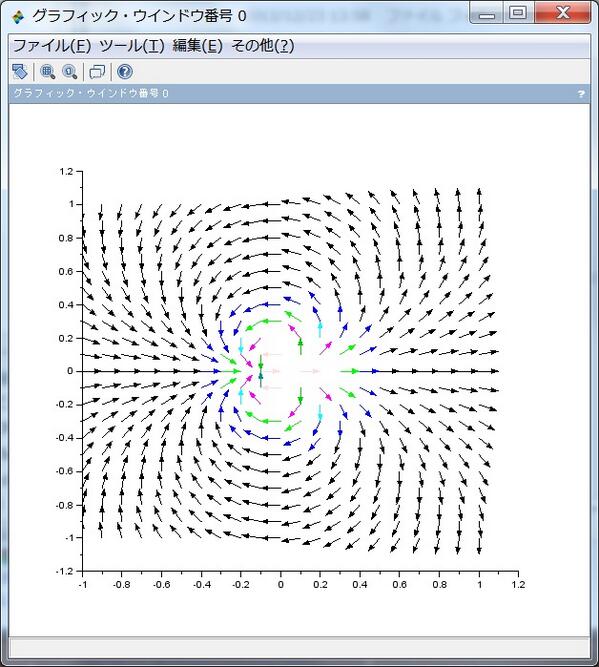Click the x-axis label -0.2
599x667 pixels.
click(x=240, y=585)
